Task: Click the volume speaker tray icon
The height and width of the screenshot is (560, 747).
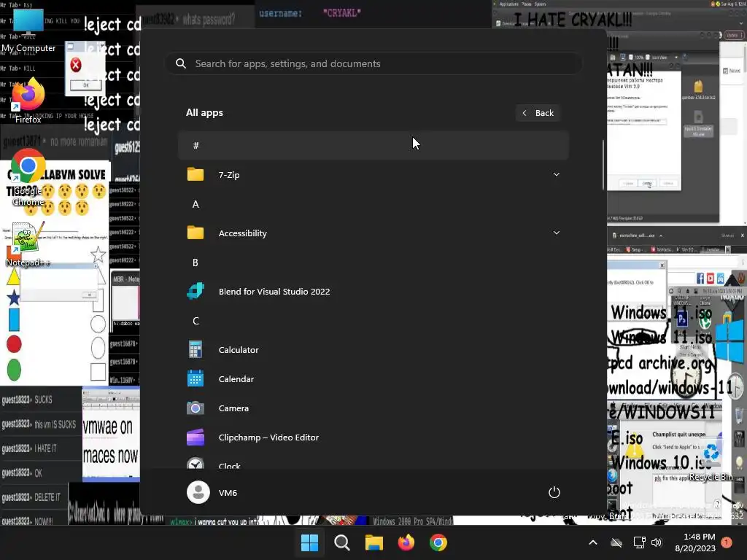Action: [x=657, y=542]
